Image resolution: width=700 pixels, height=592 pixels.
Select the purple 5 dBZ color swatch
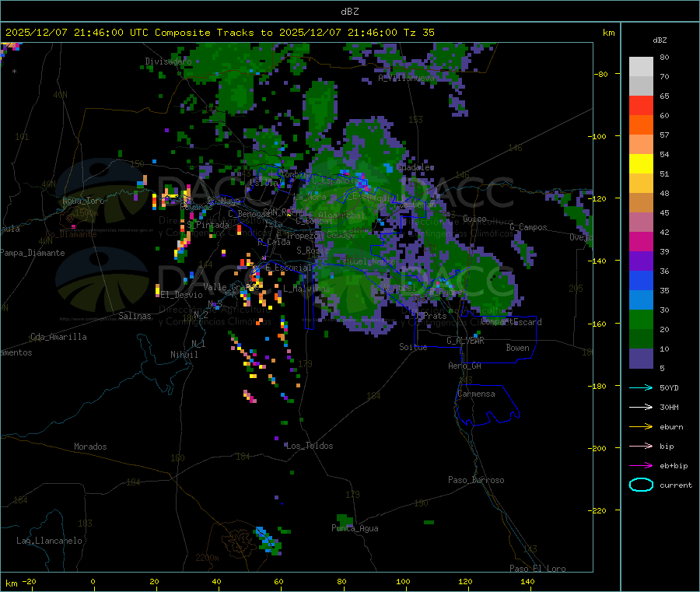(x=641, y=359)
